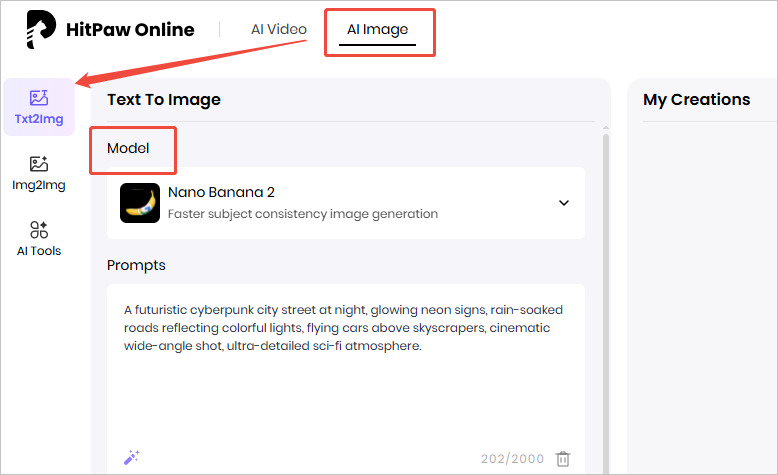Click the HitPaw logo icon
Image resolution: width=778 pixels, height=475 pixels.
point(40,30)
